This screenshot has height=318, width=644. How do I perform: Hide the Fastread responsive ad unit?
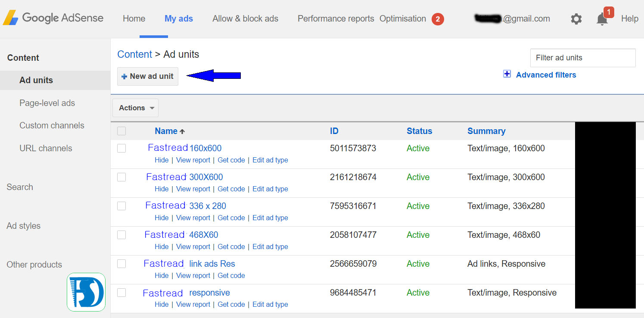(x=162, y=304)
